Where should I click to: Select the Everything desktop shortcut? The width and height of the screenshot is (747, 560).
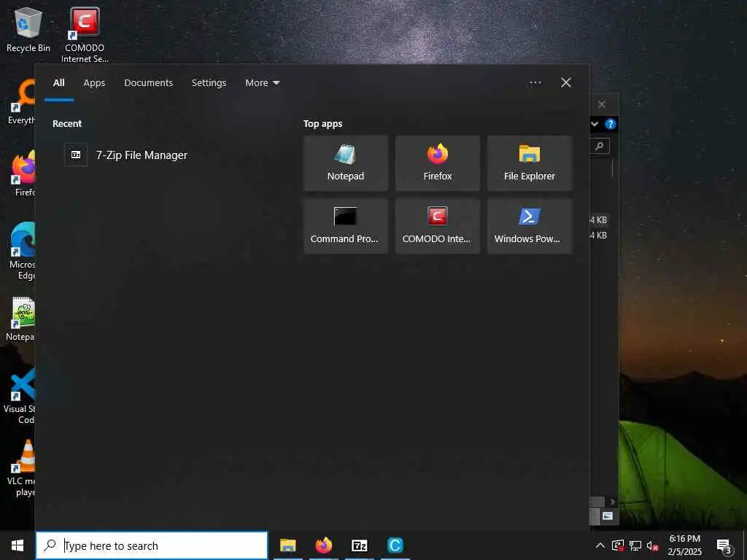(x=21, y=102)
